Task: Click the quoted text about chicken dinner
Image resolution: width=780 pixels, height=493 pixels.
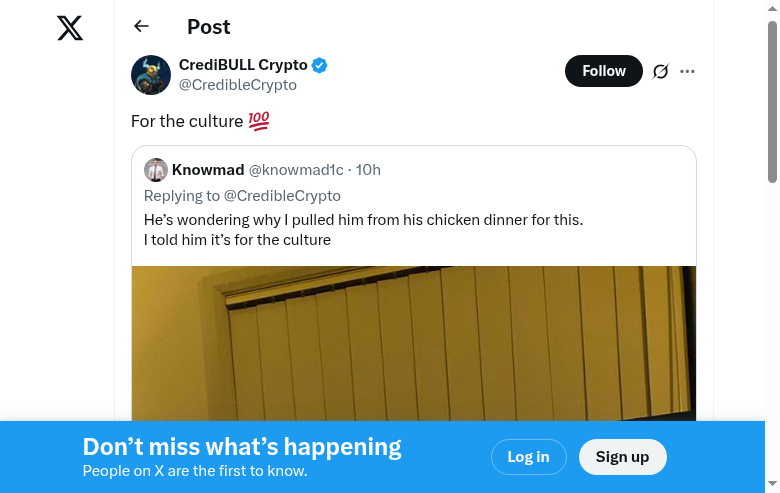Action: coord(363,219)
